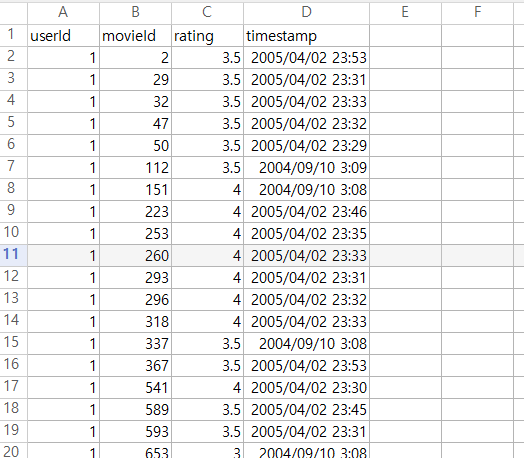Select highlighted row 11 header
This screenshot has width=524, height=458.
[13, 256]
